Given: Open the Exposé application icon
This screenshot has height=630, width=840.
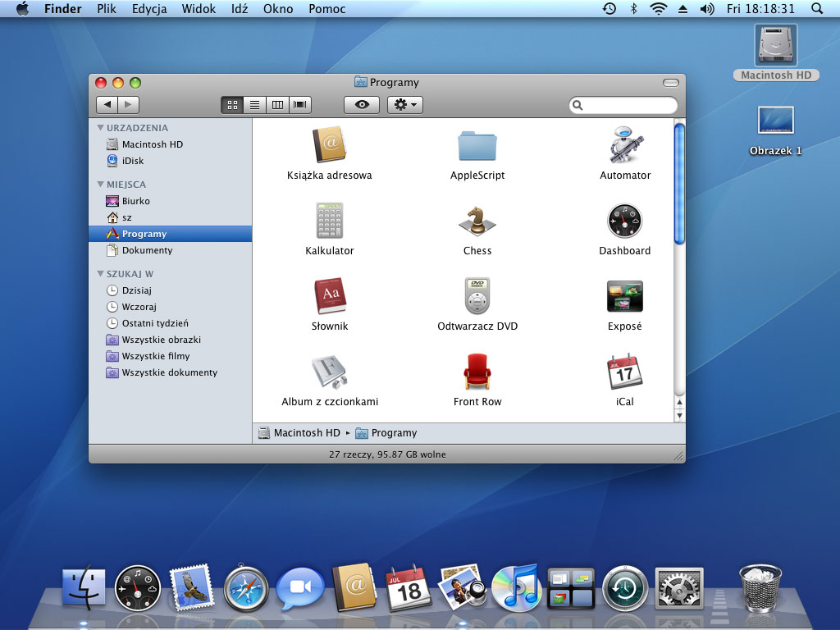Looking at the screenshot, I should tap(624, 296).
